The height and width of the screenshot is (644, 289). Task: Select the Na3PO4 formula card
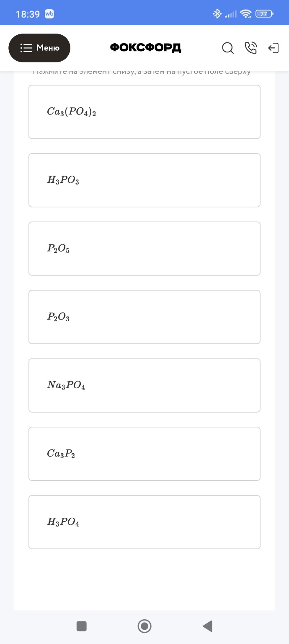[x=144, y=385]
